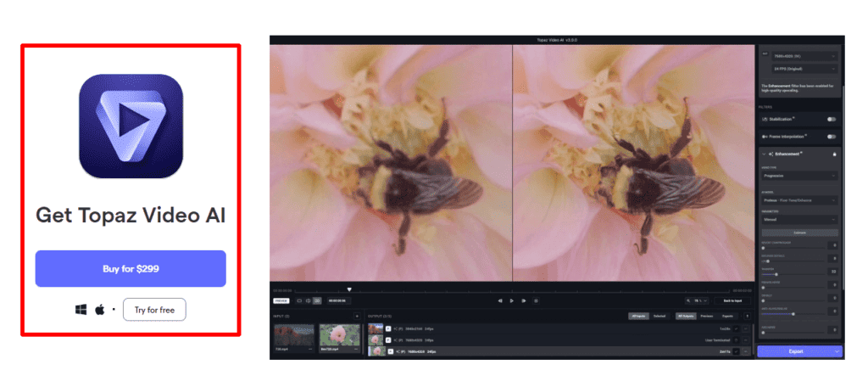This screenshot has height=387, width=868.
Task: Click the Try for free button
Action: 154,310
